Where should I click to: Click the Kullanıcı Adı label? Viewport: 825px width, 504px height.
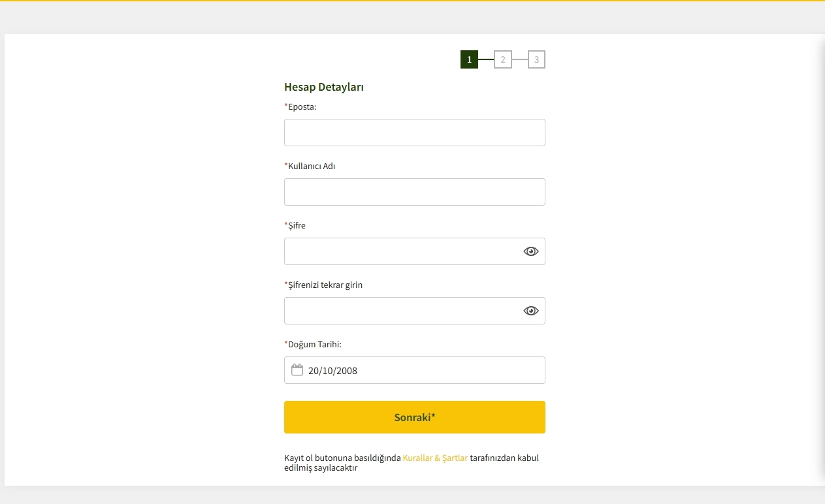click(x=310, y=166)
